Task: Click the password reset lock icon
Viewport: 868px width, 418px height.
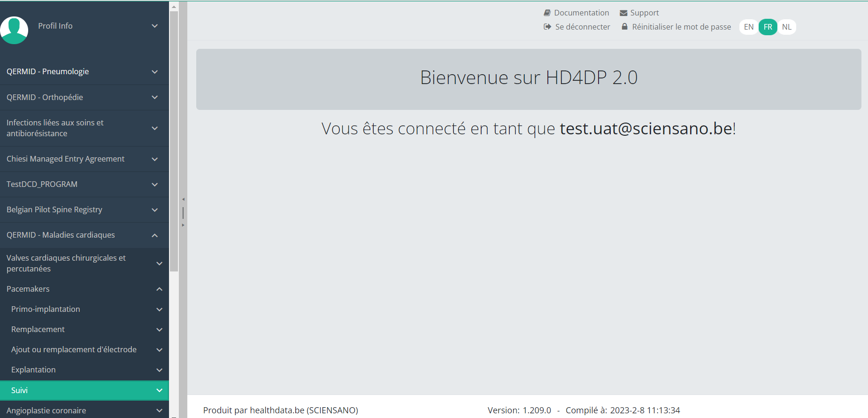Action: (624, 27)
